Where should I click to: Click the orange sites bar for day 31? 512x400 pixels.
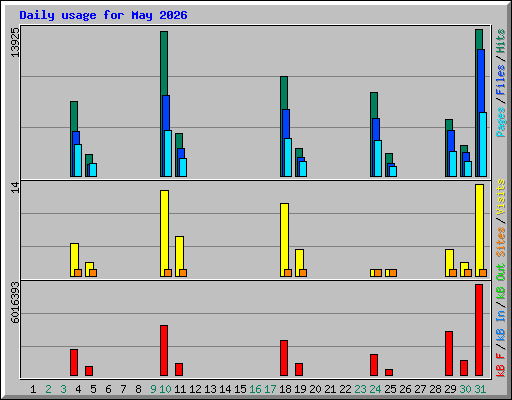click(x=483, y=273)
